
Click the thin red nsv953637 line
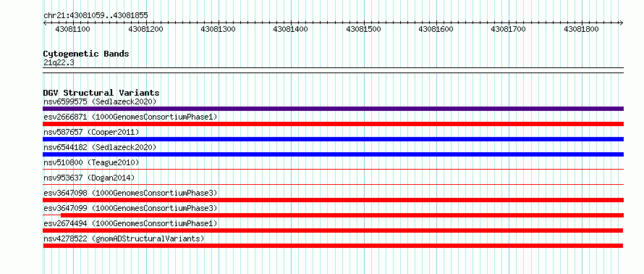click(x=333, y=184)
